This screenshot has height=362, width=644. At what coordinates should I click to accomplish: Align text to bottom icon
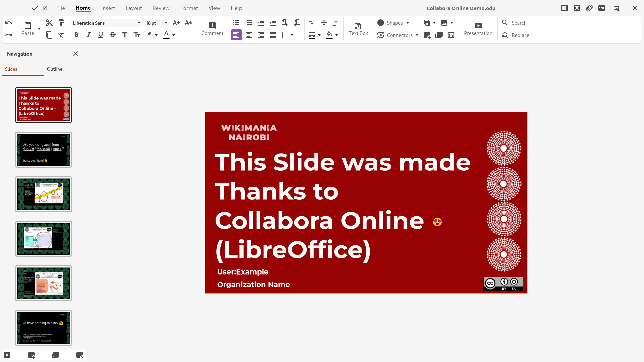[336, 23]
